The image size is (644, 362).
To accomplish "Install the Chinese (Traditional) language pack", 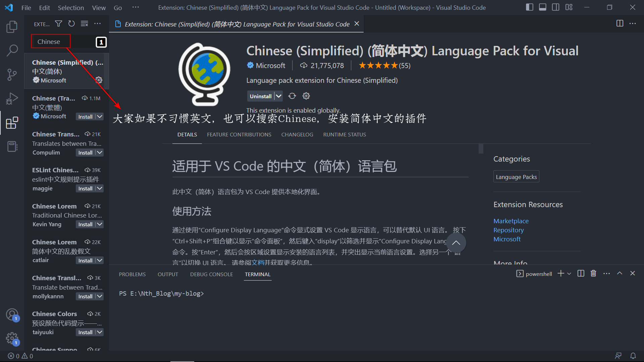I will pos(85,117).
